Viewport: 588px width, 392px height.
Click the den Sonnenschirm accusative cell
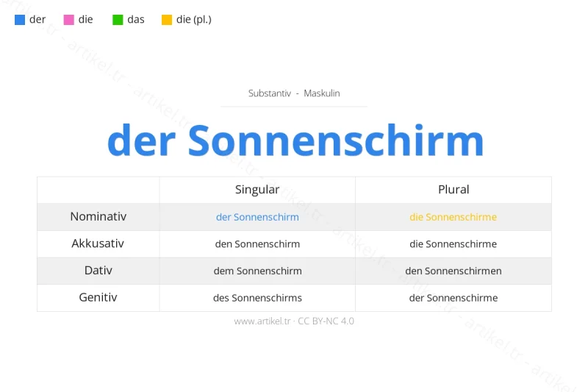tap(257, 244)
